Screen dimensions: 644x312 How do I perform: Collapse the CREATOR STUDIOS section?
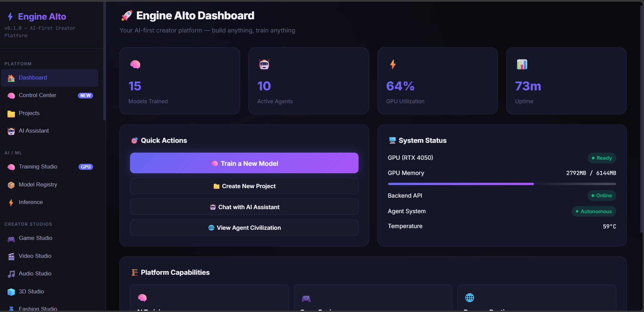[x=28, y=224]
